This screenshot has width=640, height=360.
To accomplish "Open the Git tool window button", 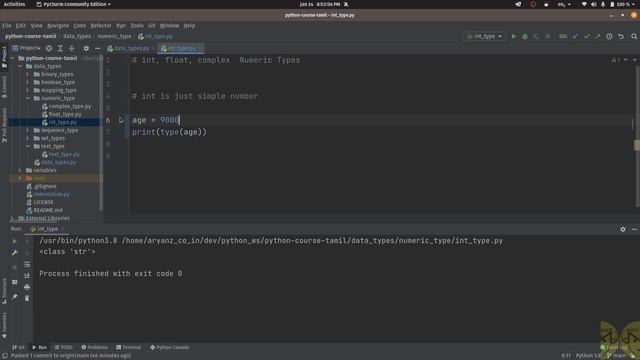I will [18, 347].
